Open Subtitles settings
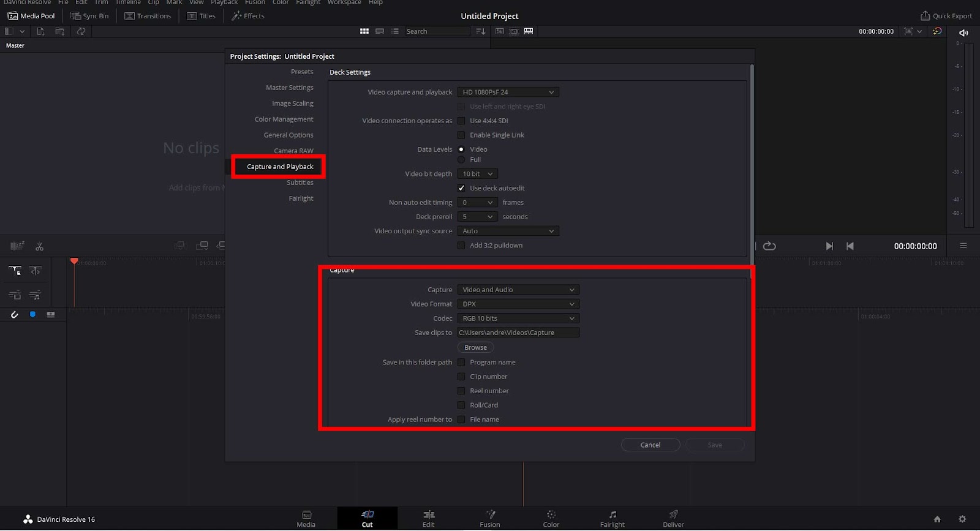Viewport: 980px width, 531px height. pos(300,183)
